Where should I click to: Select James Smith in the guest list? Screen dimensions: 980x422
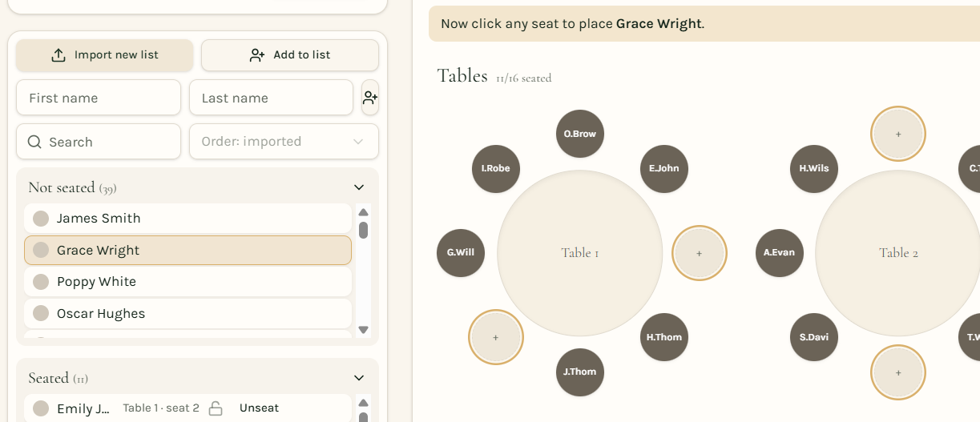(x=188, y=219)
